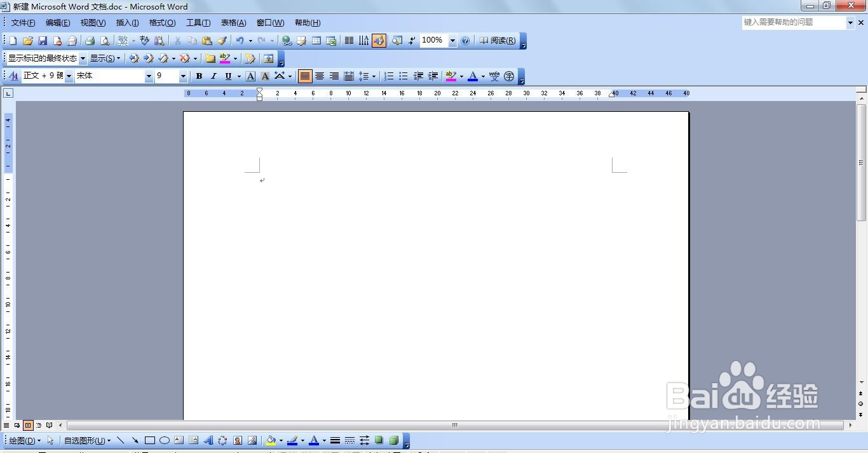Open the 编辑(E) menu
868x453 pixels.
click(x=58, y=23)
